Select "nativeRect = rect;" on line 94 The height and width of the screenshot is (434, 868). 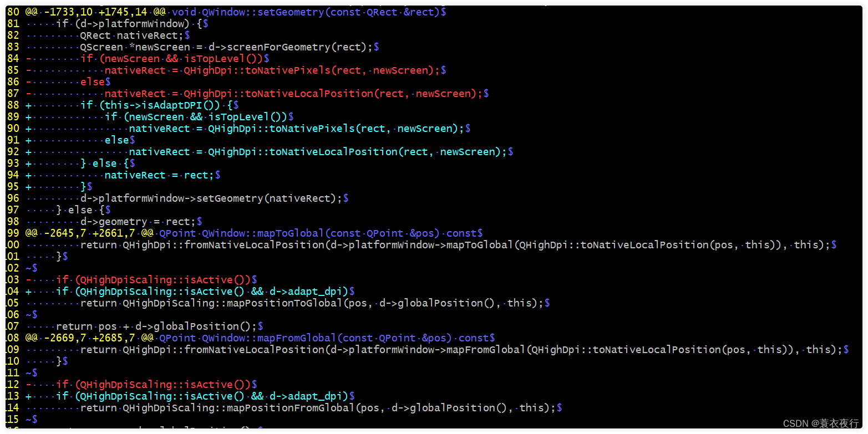[x=160, y=175]
